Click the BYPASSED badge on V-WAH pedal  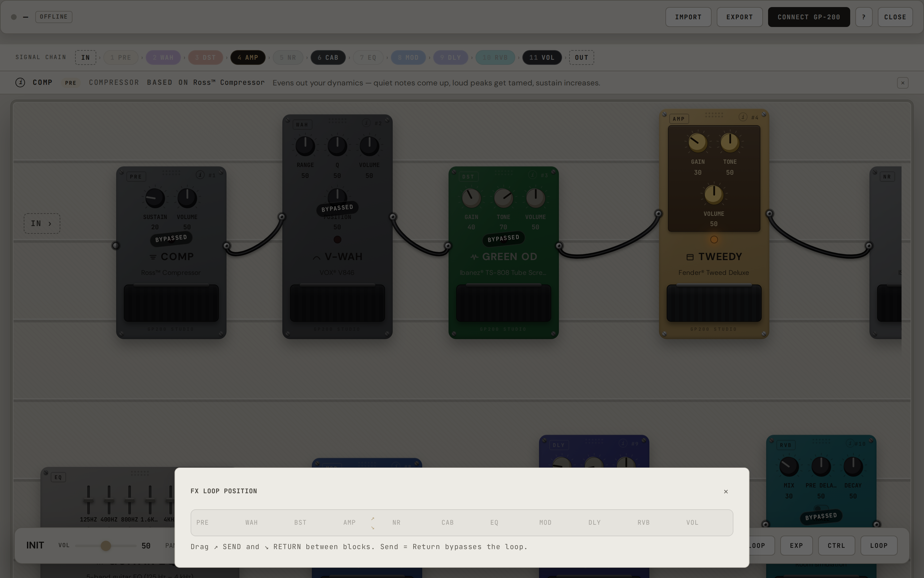(337, 208)
